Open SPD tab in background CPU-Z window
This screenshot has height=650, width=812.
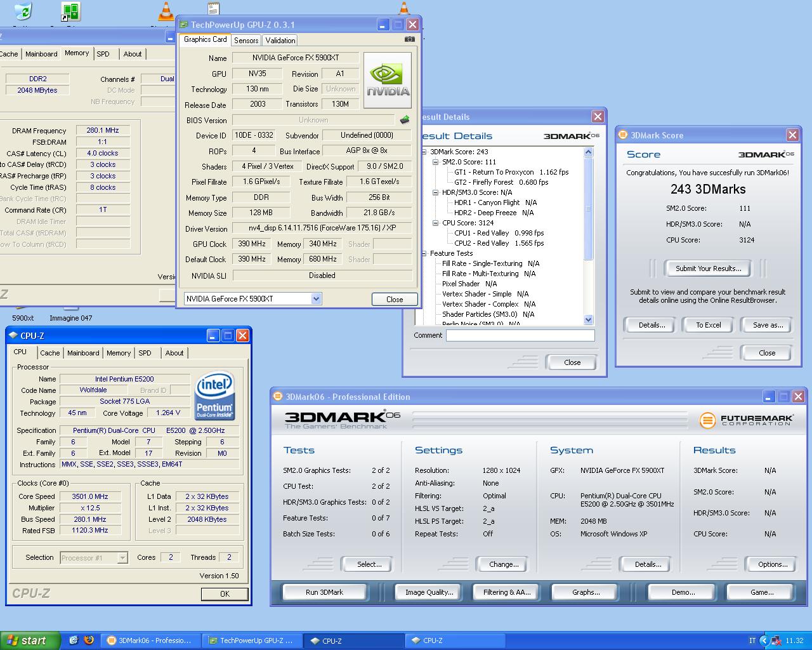click(103, 54)
